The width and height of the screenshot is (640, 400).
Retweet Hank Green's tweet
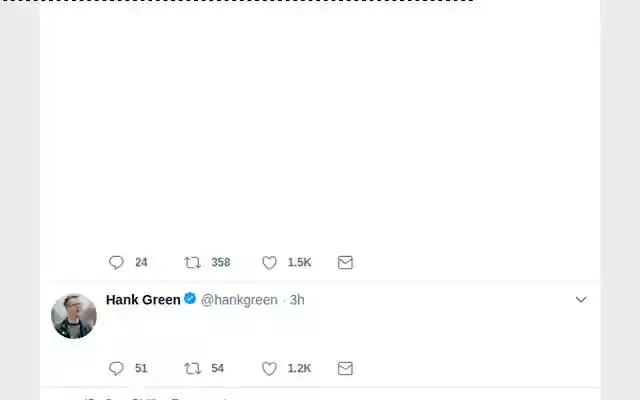pos(193,368)
